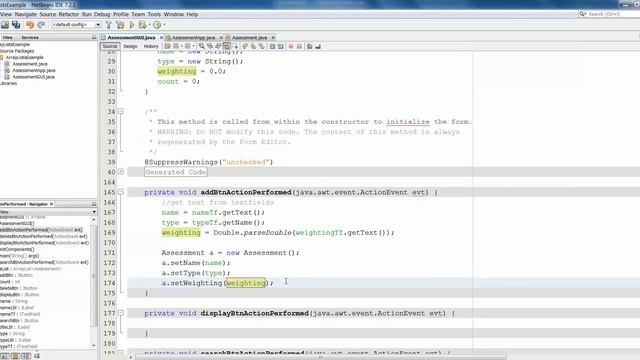This screenshot has width=640, height=360.
Task: Click the Stop Macro Recording icon
Action: 300,46
